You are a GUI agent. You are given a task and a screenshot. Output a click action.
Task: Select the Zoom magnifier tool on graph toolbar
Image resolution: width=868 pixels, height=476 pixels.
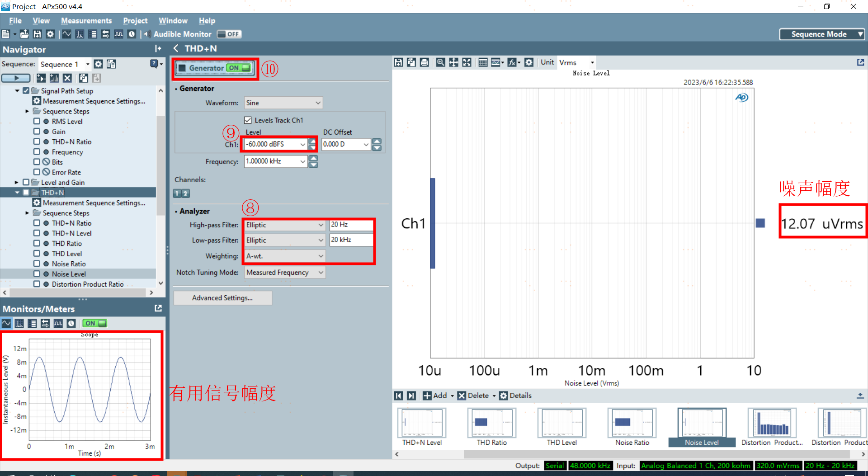coord(441,62)
